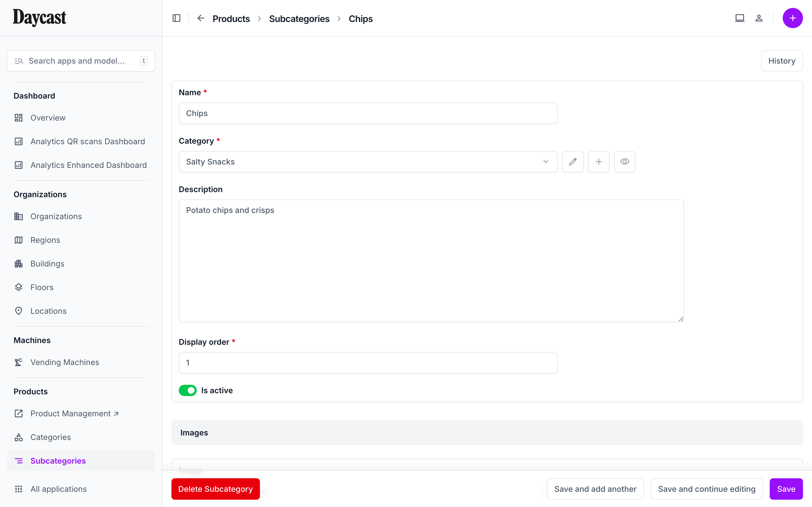Image resolution: width=812 pixels, height=507 pixels.
Task: Disable the Is active toggle
Action: [x=187, y=390]
